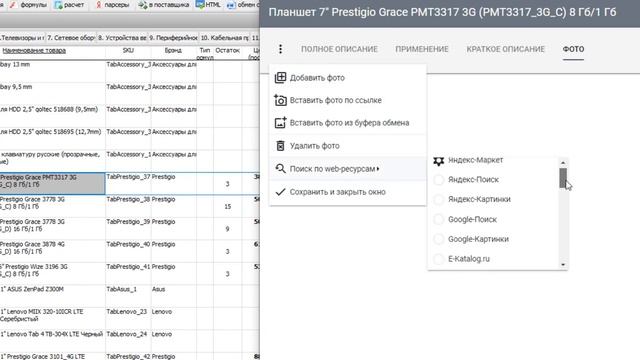
Task: Choose Вставить фото по ссылке
Action: (x=348, y=100)
